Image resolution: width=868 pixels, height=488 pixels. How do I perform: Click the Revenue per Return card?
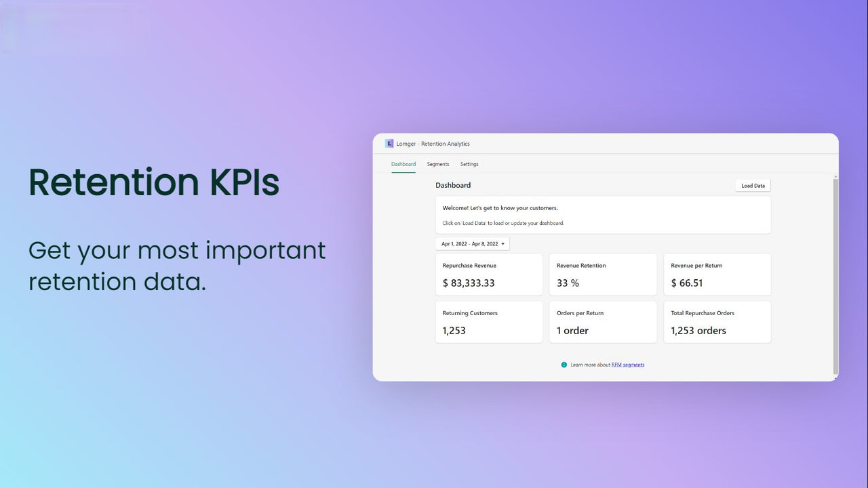pos(716,274)
